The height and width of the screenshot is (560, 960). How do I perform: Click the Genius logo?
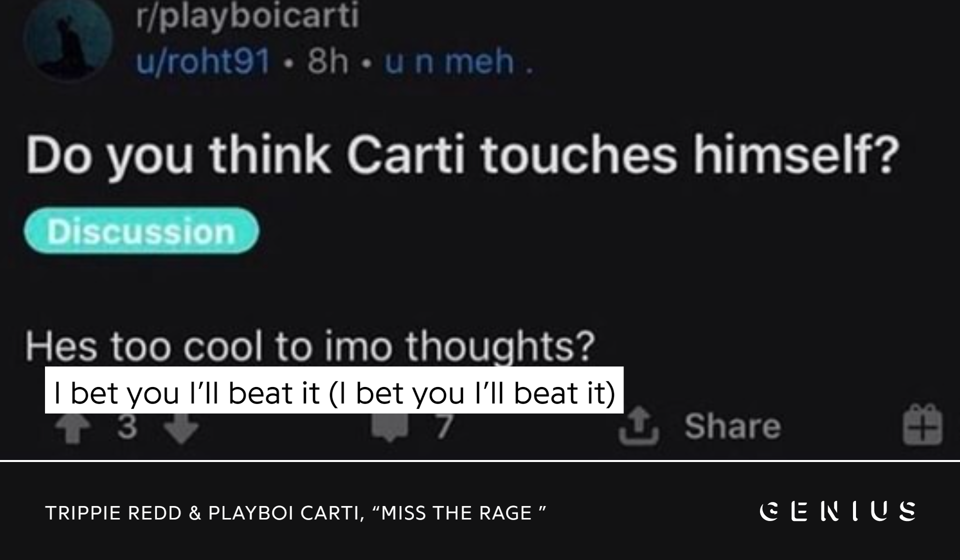point(837,511)
